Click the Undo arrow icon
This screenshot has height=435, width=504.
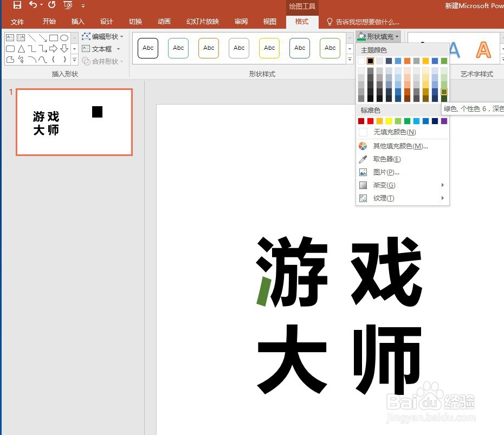tap(33, 4)
